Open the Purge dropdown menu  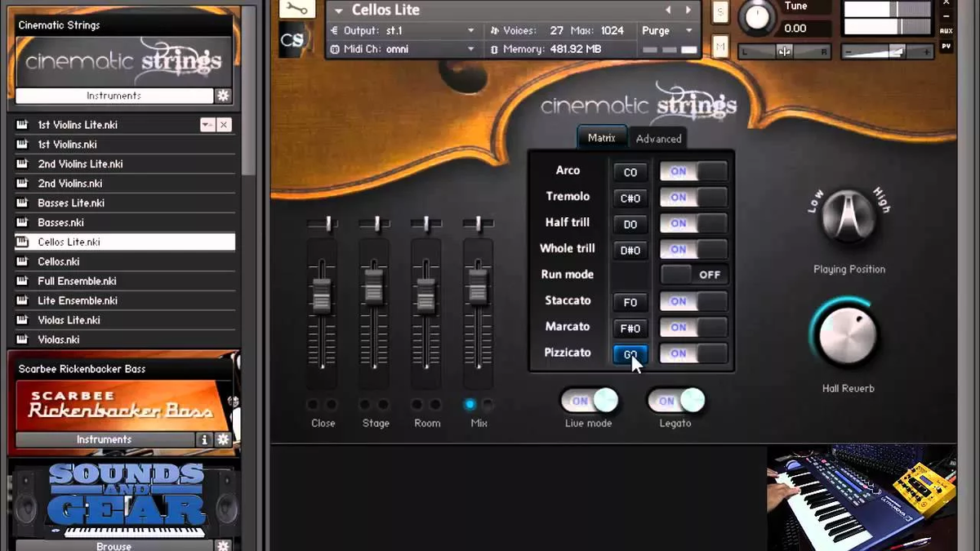tap(689, 30)
